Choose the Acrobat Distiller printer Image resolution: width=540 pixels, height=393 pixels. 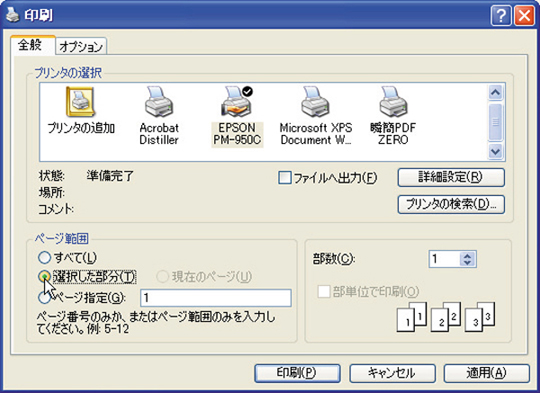159,116
